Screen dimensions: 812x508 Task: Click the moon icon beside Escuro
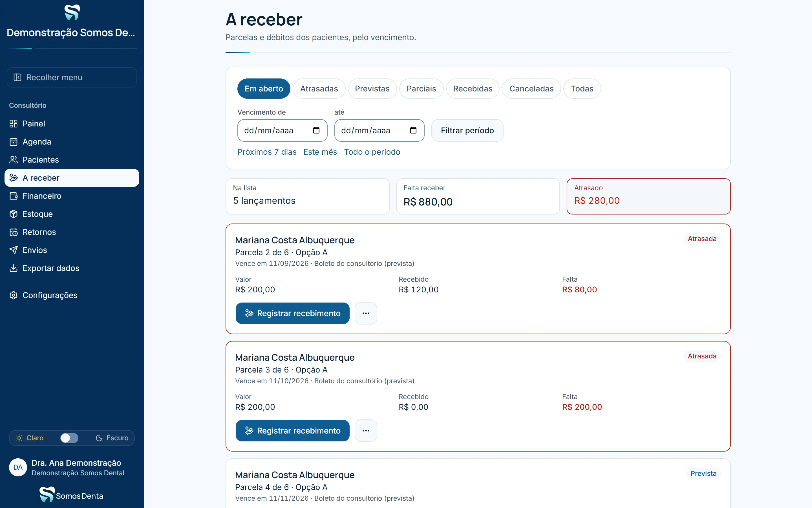pyautogui.click(x=99, y=438)
